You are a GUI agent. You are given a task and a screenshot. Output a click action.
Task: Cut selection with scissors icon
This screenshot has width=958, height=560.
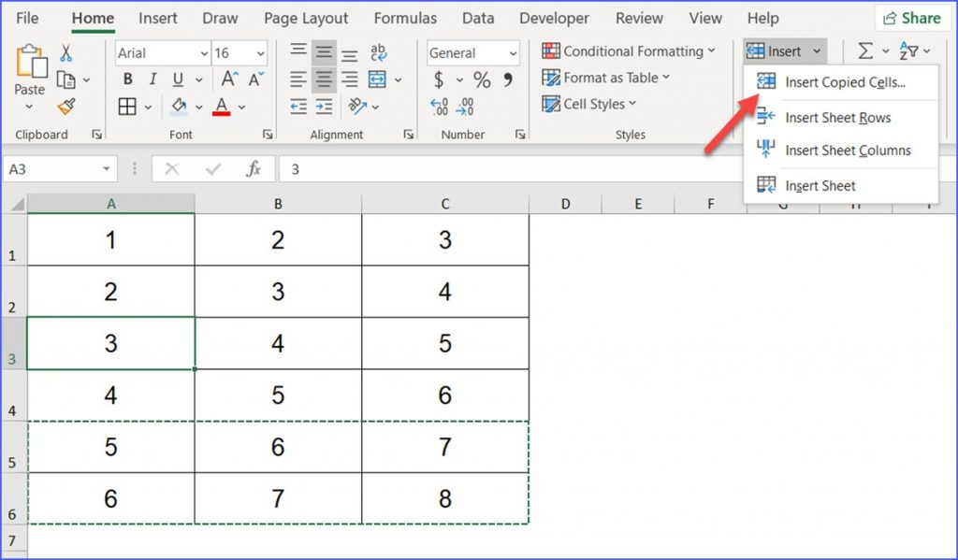click(66, 53)
